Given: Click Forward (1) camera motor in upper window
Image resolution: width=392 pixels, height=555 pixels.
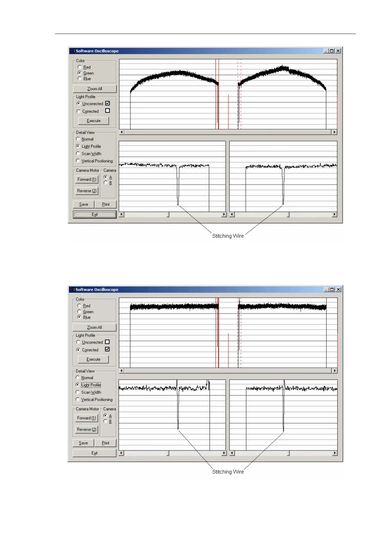Looking at the screenshot, I should (87, 179).
